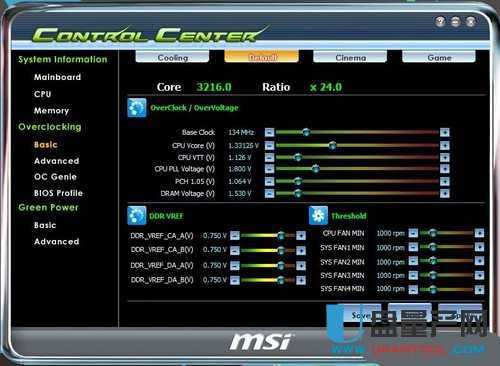This screenshot has height=366, width=500.
Task: Select Basic under Green Power
Action: coord(45,225)
